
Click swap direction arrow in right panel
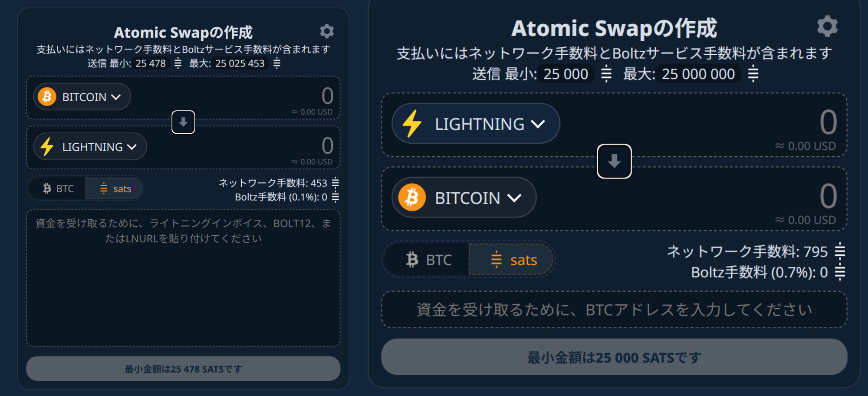[614, 162]
